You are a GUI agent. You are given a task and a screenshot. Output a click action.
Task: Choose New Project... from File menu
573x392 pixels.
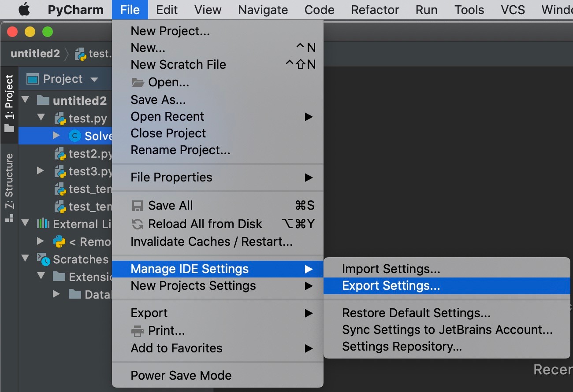tap(218, 31)
